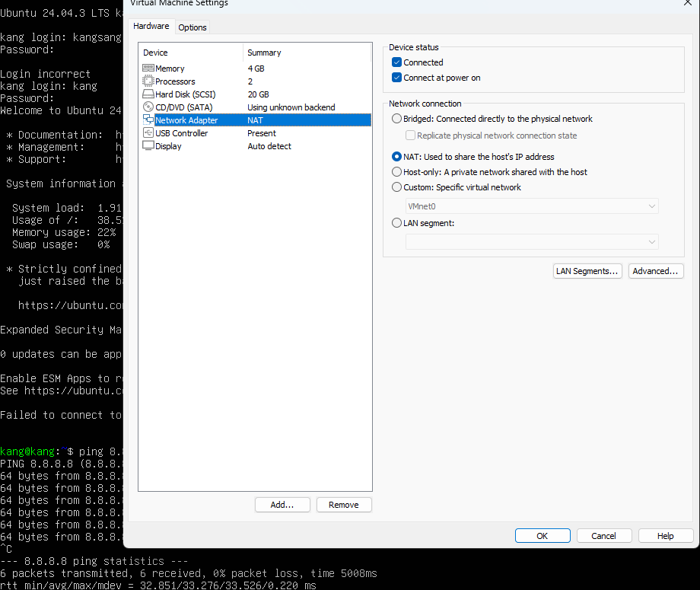This screenshot has width=700, height=590.
Task: Click disabled Replicate physical network connection state
Action: click(x=410, y=135)
